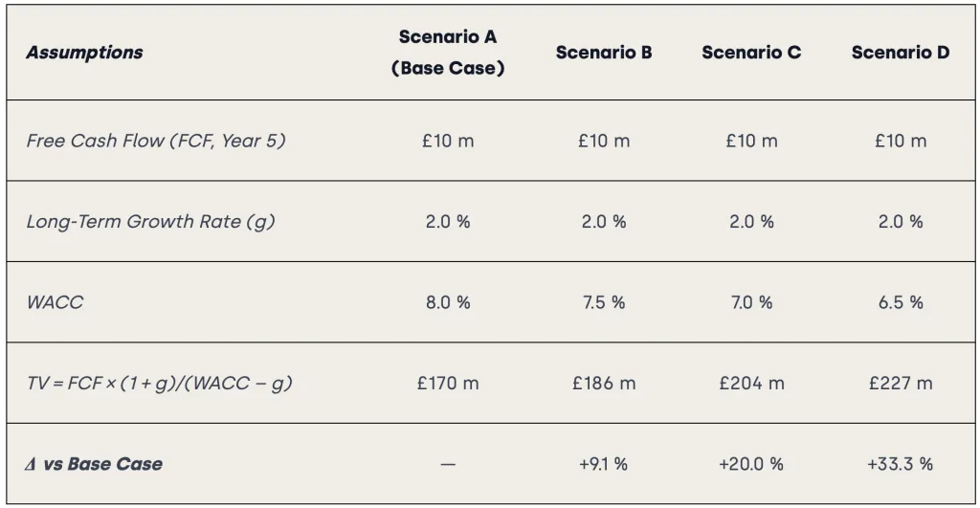Screen dimensions: 980x508
Task: Select the £227 m terminal value
Action: [x=901, y=383]
